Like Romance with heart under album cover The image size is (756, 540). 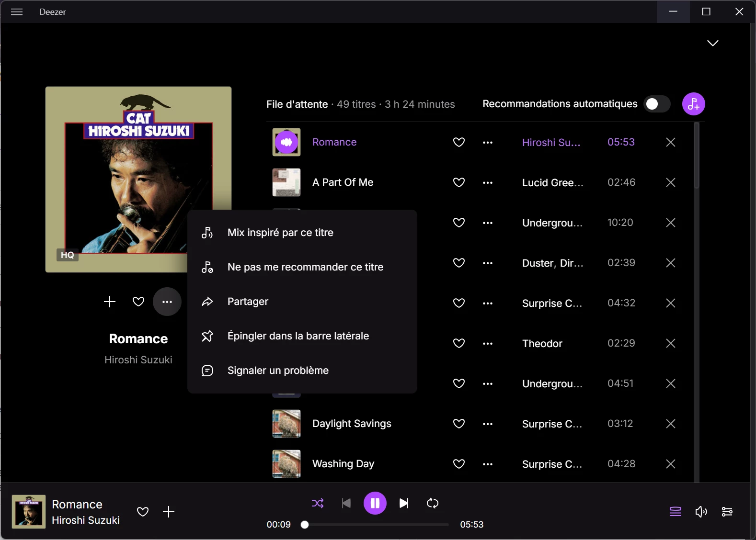pos(138,302)
